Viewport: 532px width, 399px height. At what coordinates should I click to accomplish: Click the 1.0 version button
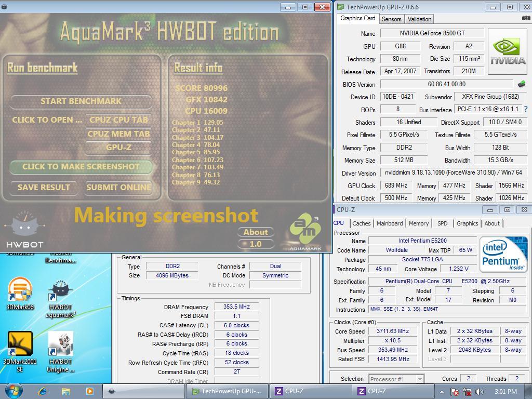pos(256,244)
